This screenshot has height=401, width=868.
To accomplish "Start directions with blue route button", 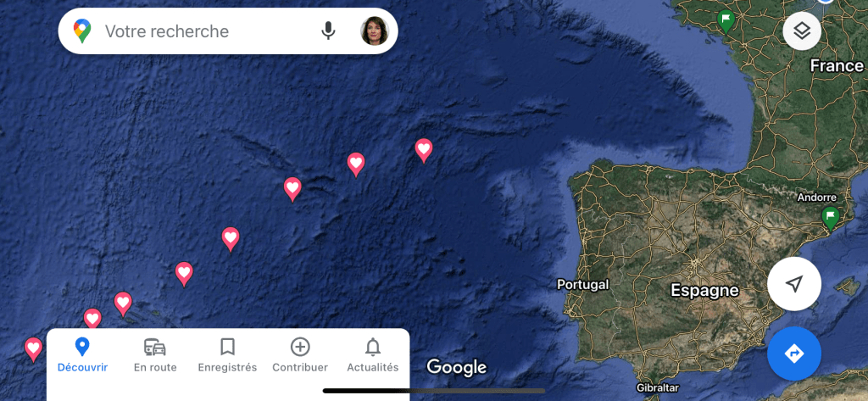I will [793, 354].
